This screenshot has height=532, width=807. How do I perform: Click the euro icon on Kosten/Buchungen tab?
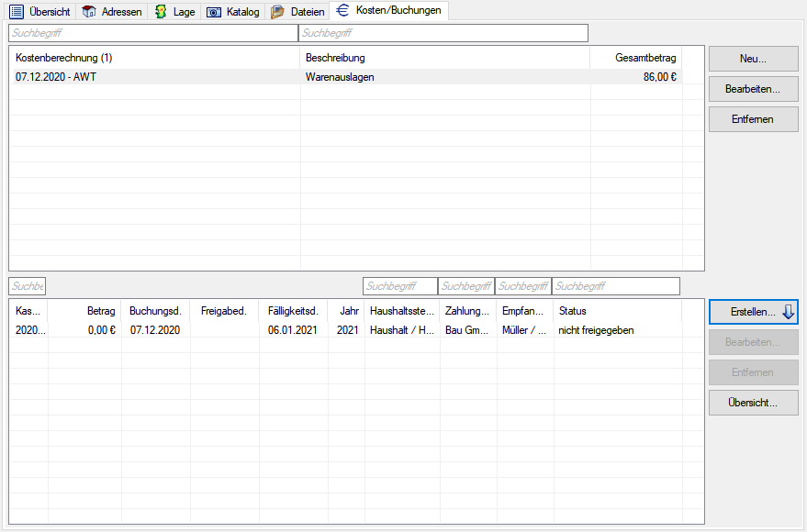[342, 11]
